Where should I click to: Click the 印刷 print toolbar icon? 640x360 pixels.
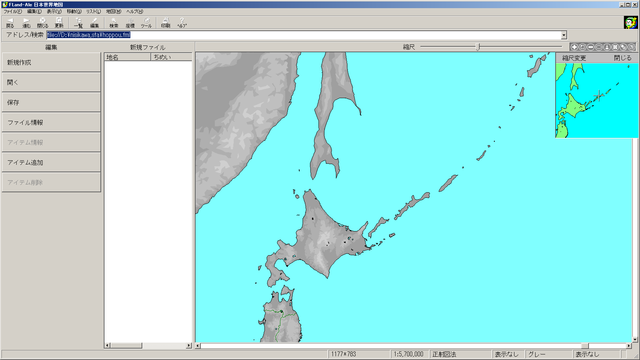(165, 22)
